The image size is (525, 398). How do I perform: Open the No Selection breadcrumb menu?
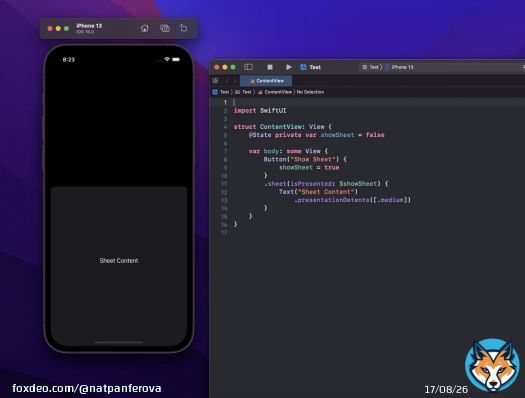point(310,92)
